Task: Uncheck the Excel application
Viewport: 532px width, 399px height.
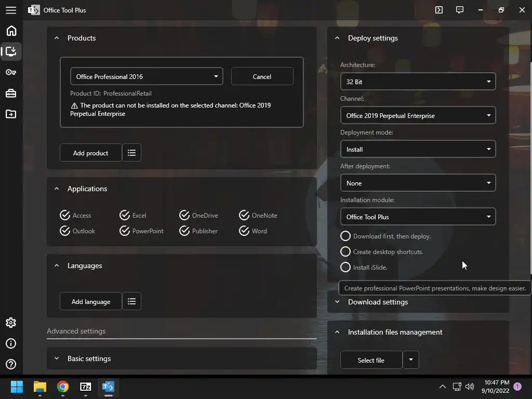Action: tap(132, 215)
